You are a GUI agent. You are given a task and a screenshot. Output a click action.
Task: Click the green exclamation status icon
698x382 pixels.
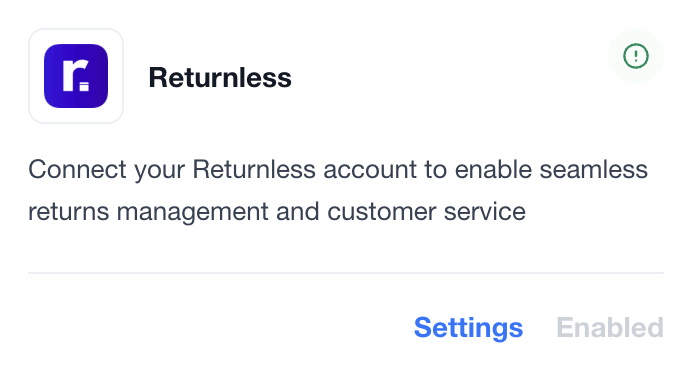tap(636, 56)
